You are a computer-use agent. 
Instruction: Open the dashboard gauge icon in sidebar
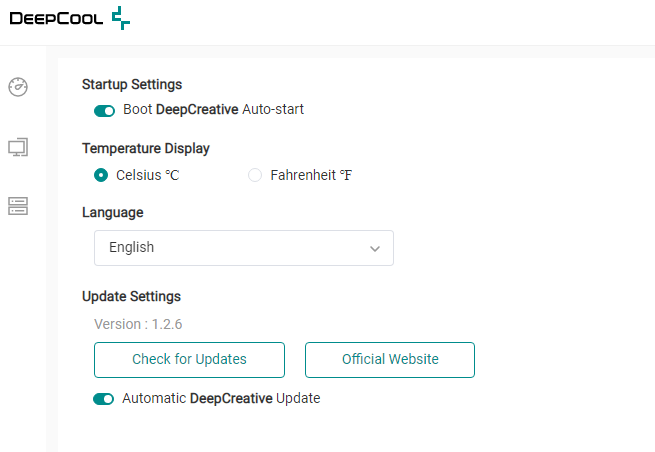click(18, 87)
